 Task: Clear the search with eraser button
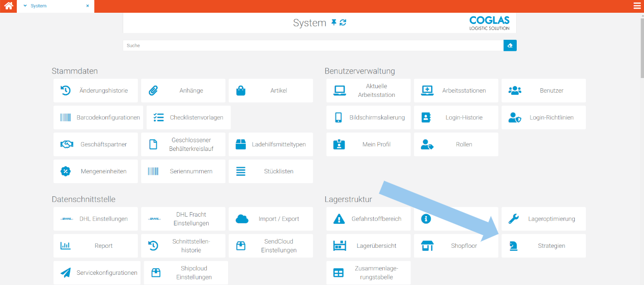(x=510, y=45)
